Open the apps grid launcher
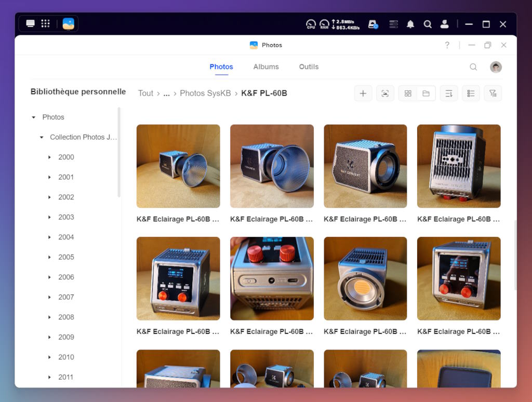 click(46, 23)
